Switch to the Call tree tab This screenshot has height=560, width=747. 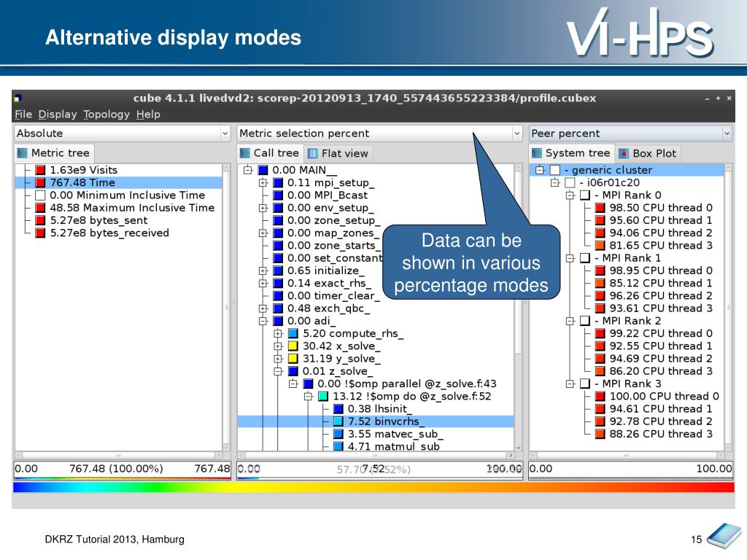269,153
